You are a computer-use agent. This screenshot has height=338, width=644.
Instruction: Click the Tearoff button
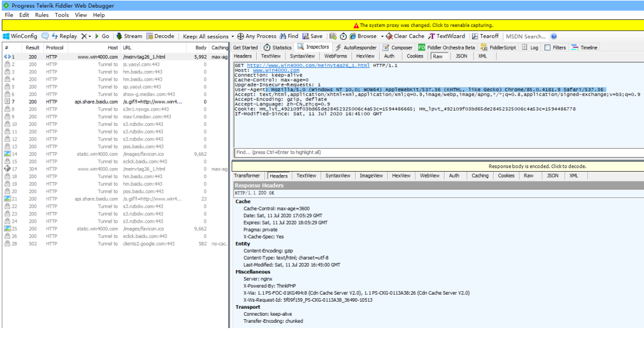(x=485, y=36)
